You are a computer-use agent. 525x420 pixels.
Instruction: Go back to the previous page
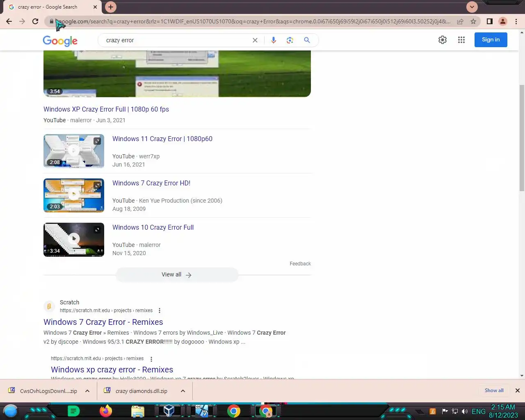(x=9, y=21)
